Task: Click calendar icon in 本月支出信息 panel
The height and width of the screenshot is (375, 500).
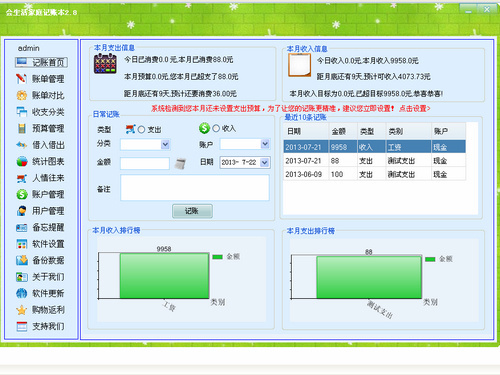Action: 105,63
